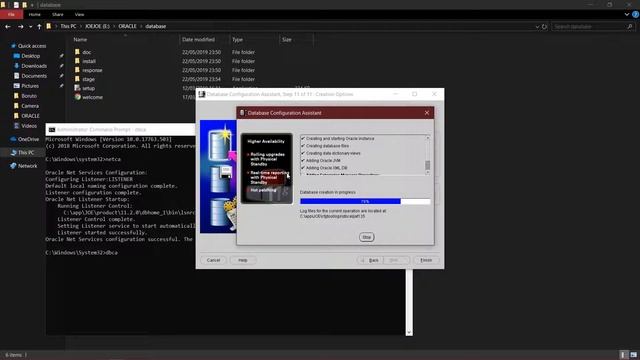Screen dimensions: 640x360
Task: Click the search magnifier icon
Action: [x=630, y=27]
